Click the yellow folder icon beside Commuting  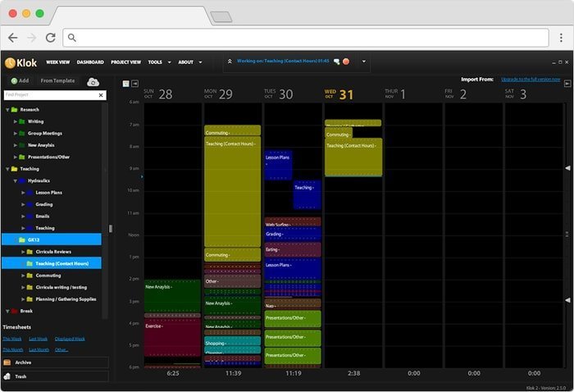(30, 276)
